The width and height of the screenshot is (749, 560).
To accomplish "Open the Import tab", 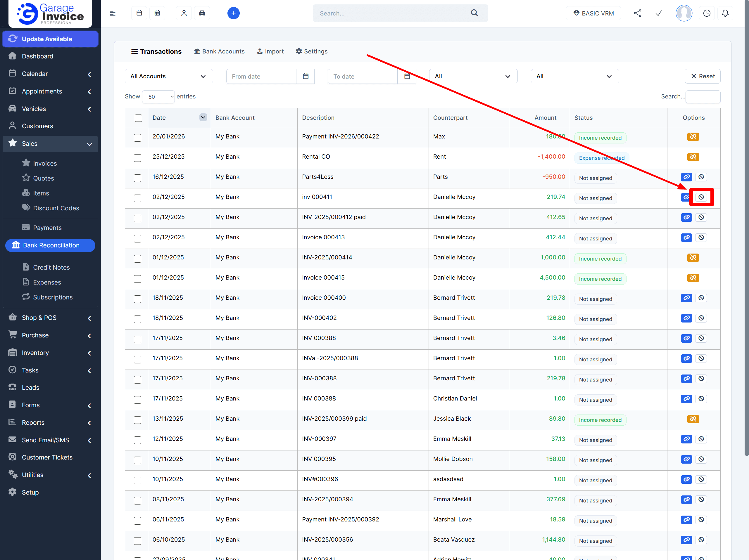I will (270, 51).
